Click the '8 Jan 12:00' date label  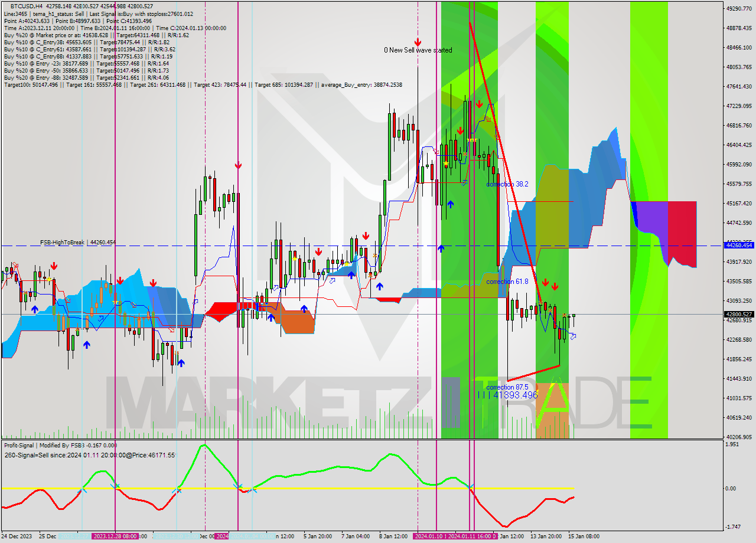pos(393,537)
